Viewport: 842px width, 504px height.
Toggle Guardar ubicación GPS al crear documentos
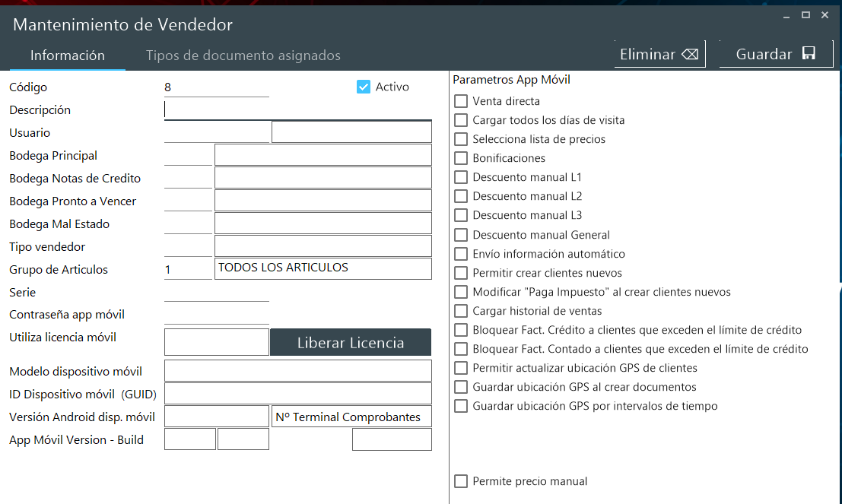(461, 387)
